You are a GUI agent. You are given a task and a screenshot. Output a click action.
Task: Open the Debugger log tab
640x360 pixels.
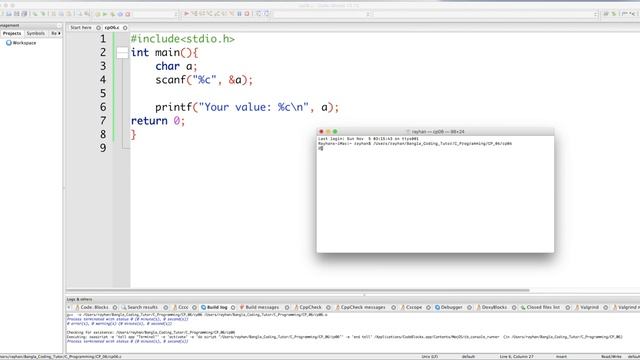[451, 307]
